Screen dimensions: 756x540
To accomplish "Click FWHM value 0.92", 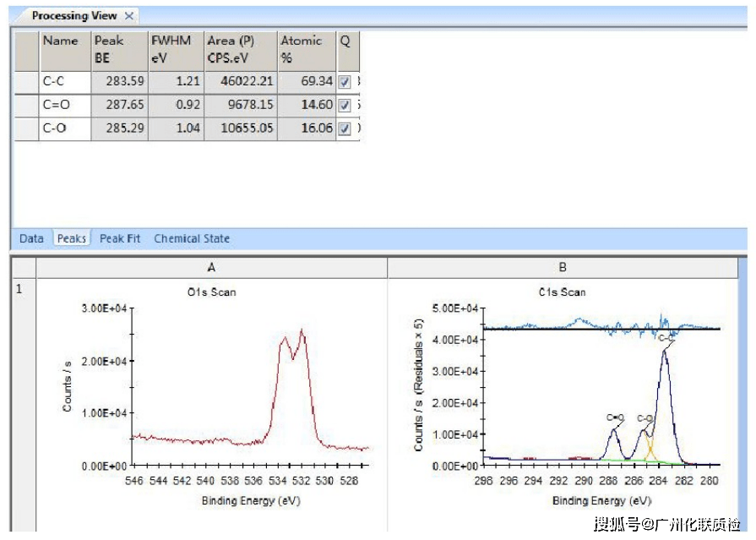I will [x=176, y=105].
